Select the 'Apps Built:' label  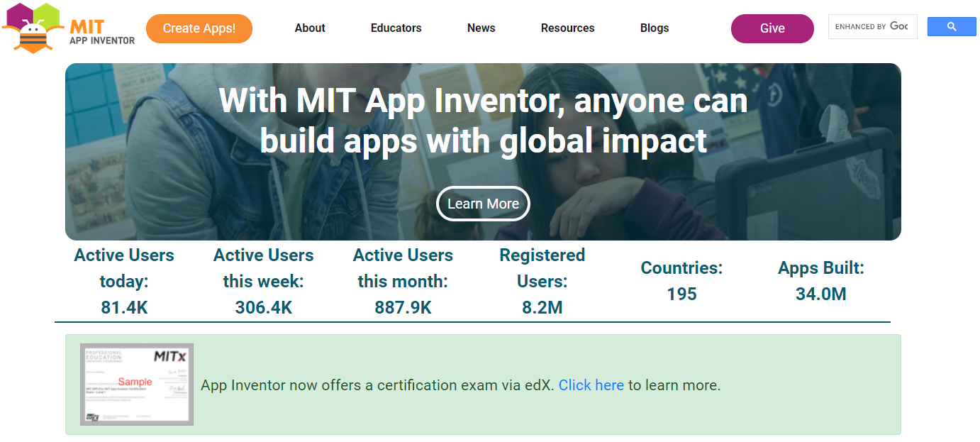[x=821, y=268]
